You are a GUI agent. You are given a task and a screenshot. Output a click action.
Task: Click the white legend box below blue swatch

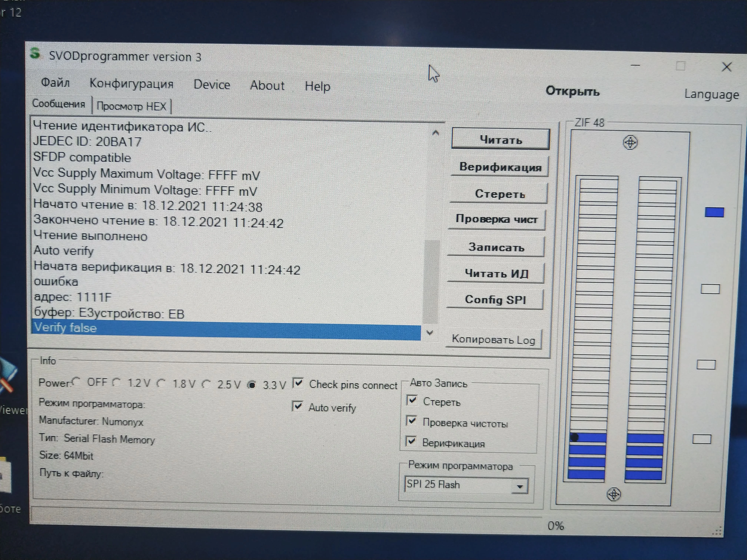pos(710,289)
